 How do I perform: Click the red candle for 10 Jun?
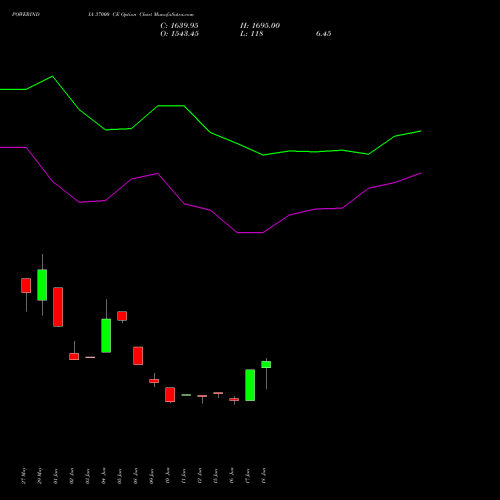tap(170, 394)
